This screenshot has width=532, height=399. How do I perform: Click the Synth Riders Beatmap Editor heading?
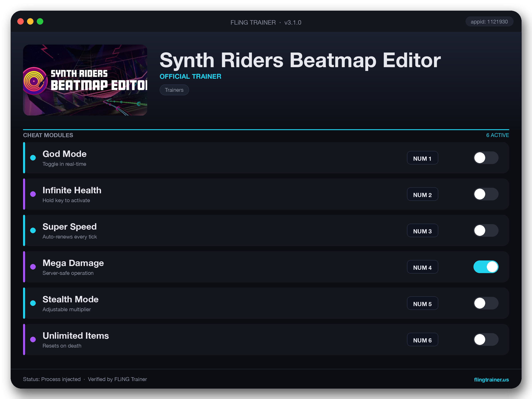point(300,60)
